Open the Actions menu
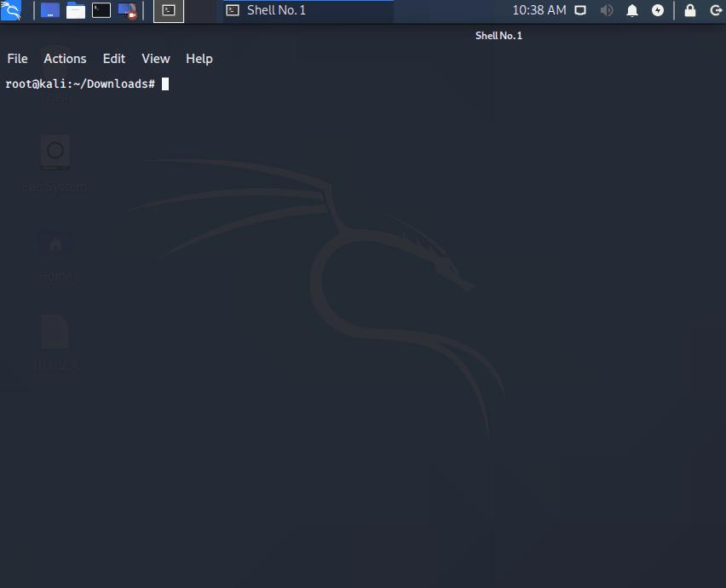726x588 pixels. coord(65,59)
